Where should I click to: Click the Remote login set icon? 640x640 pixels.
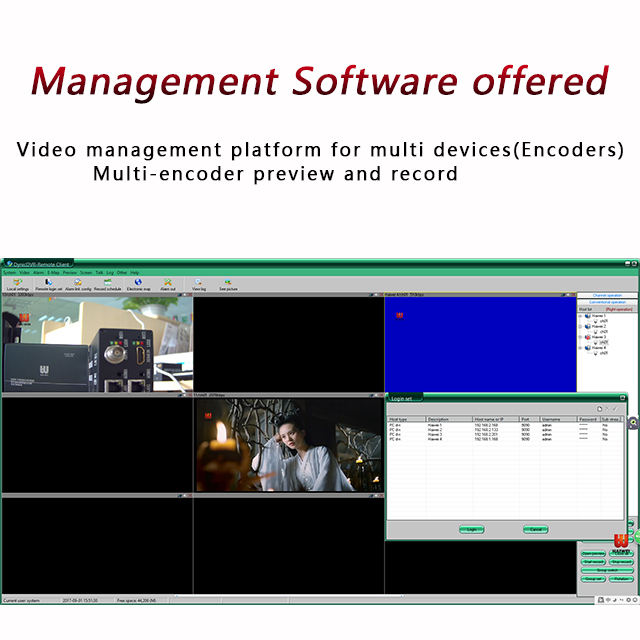click(x=49, y=284)
